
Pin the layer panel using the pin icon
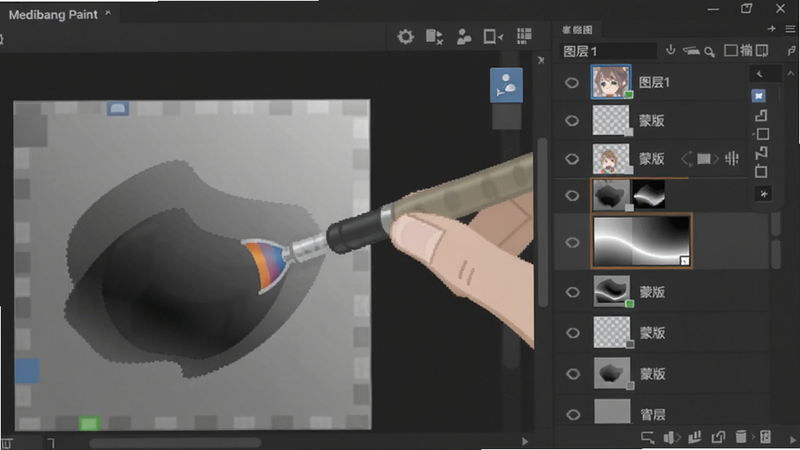tap(771, 29)
